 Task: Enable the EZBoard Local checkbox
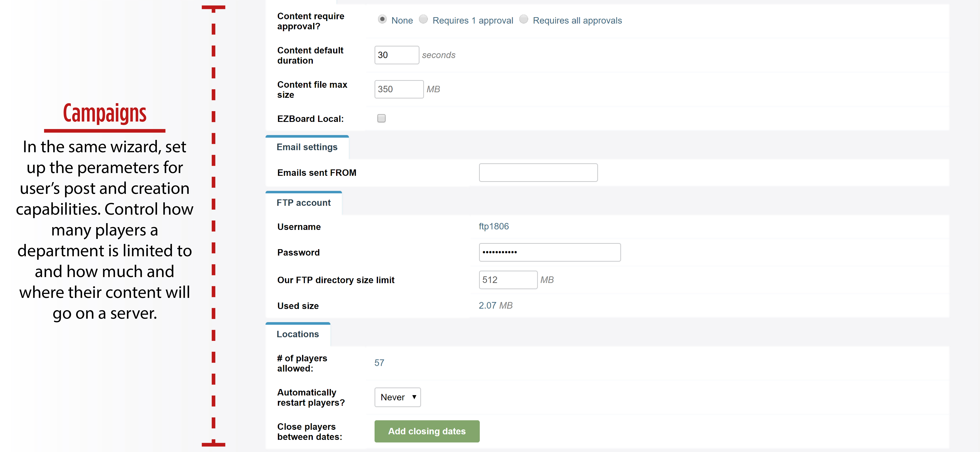point(381,118)
